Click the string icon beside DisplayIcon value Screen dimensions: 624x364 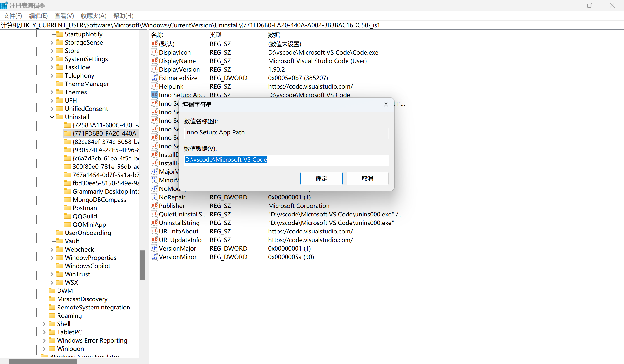[155, 52]
